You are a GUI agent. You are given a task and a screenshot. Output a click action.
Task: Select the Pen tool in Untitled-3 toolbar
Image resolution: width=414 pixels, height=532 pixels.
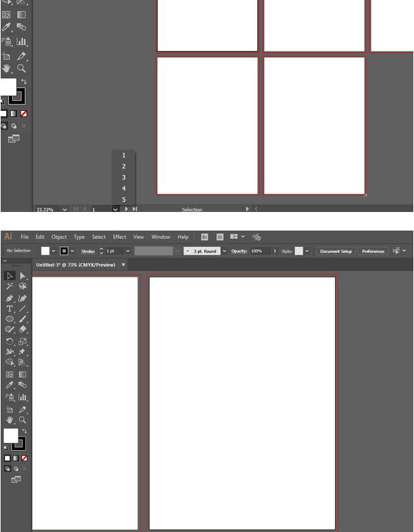[x=10, y=298]
